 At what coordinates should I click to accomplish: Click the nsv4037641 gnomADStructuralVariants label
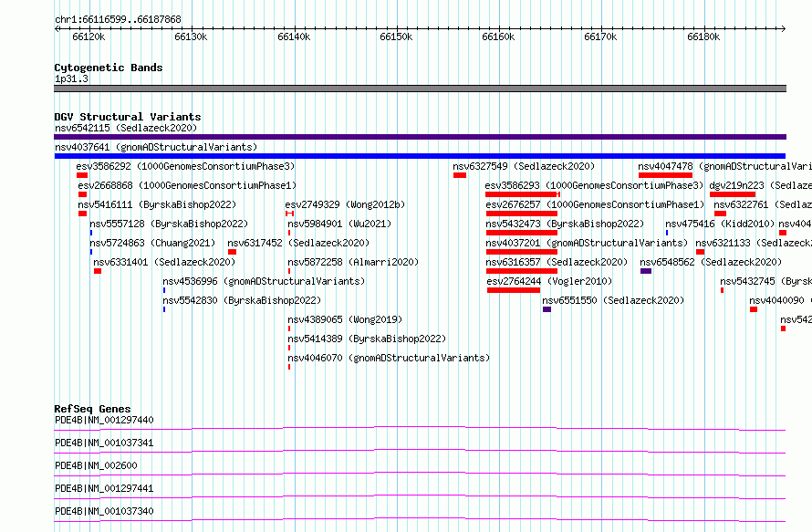[156, 147]
